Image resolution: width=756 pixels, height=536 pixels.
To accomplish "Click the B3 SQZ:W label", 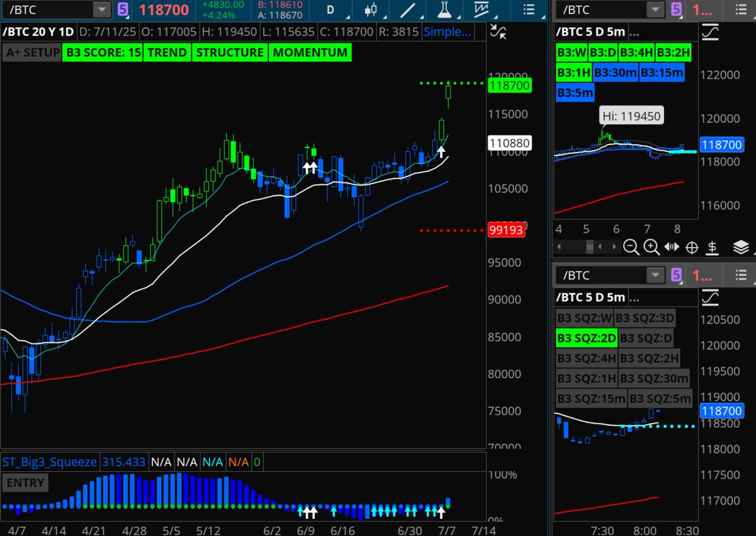I will point(585,318).
